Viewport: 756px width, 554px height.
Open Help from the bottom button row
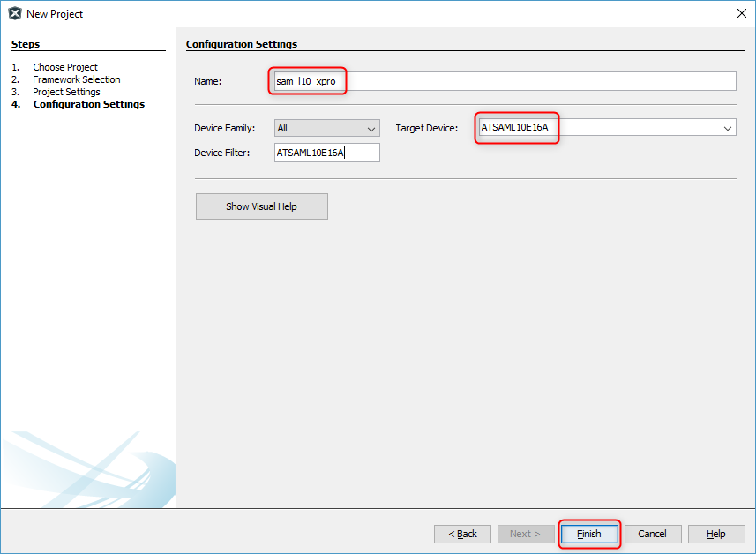tap(715, 534)
